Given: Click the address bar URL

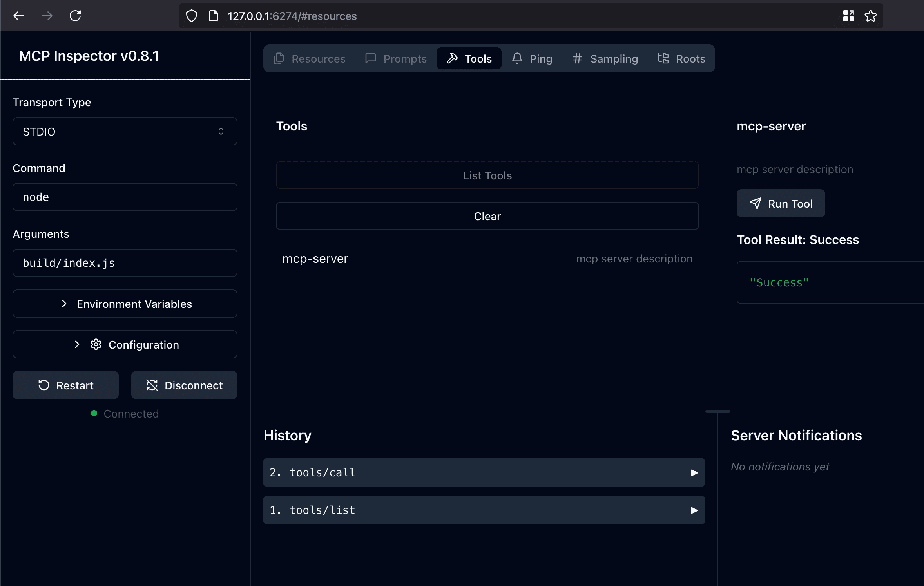Looking at the screenshot, I should point(292,16).
